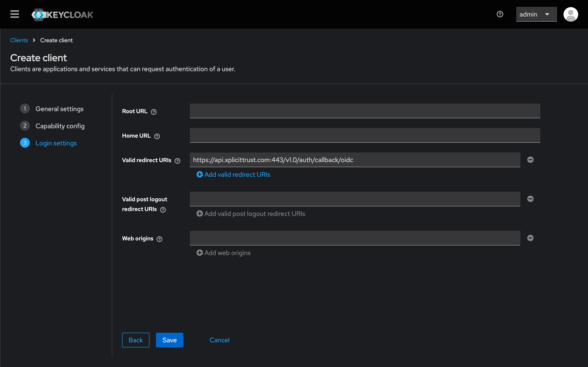Add another valid redirect URI entry

[x=233, y=175]
